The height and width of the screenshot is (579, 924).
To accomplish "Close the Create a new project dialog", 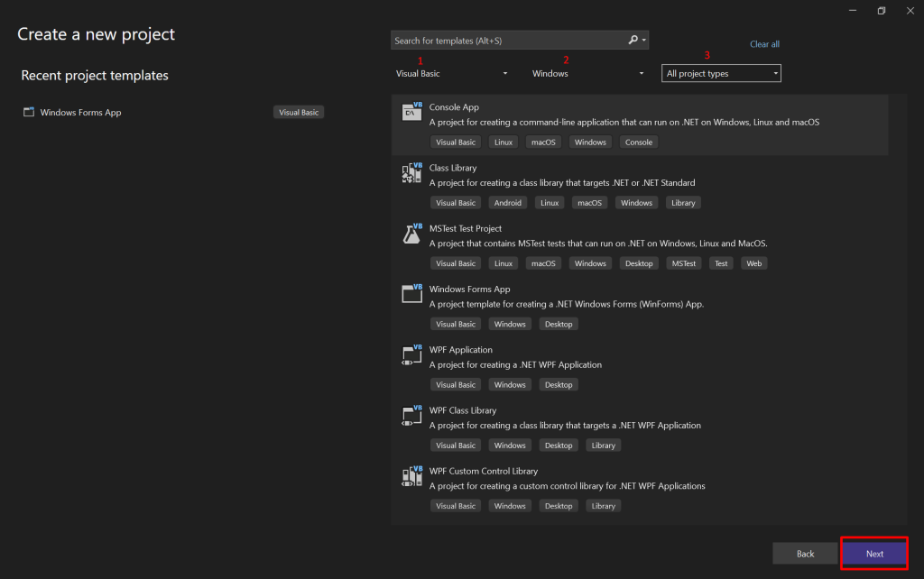I will (910, 11).
